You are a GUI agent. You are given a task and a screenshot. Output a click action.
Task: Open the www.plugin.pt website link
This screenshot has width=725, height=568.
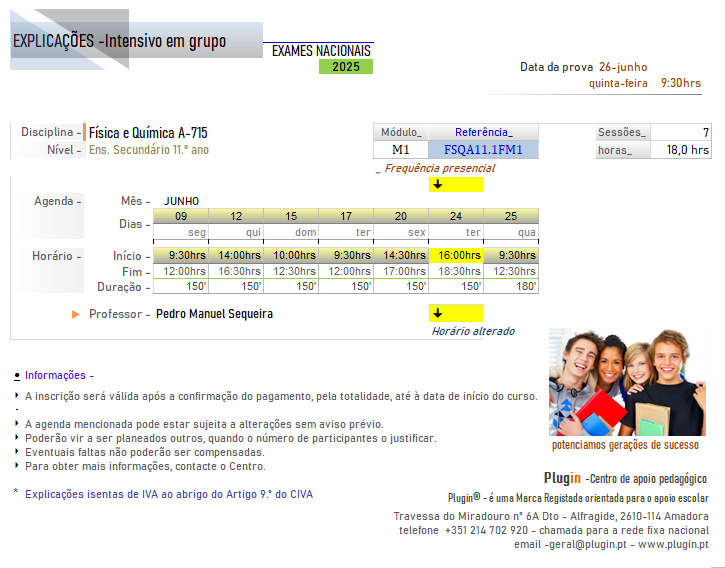(673, 544)
